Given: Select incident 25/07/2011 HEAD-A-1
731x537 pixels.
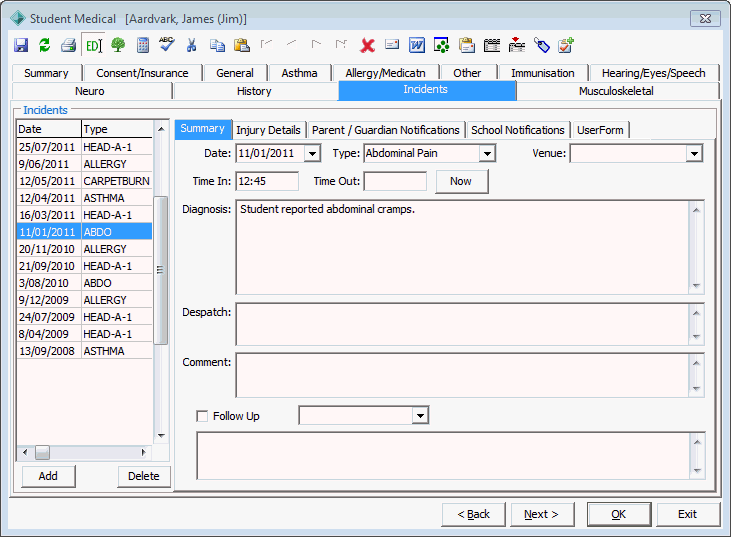Looking at the screenshot, I should pyautogui.click(x=84, y=147).
